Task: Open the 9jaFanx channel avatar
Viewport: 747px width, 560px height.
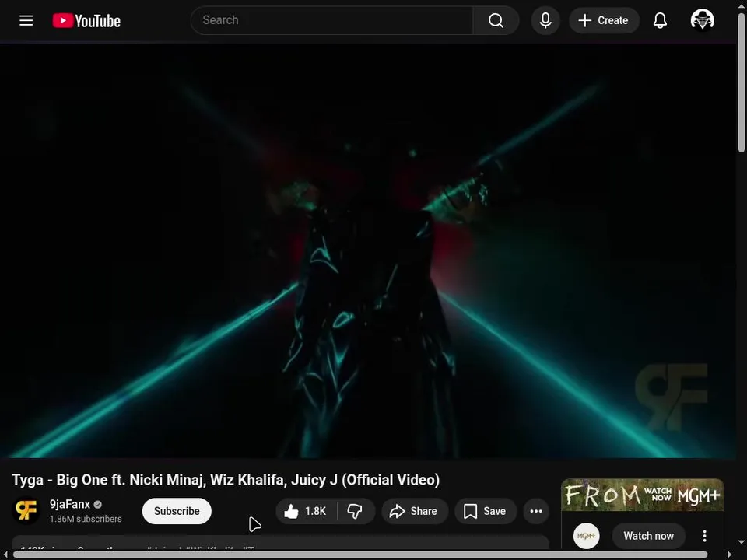Action: (x=26, y=510)
